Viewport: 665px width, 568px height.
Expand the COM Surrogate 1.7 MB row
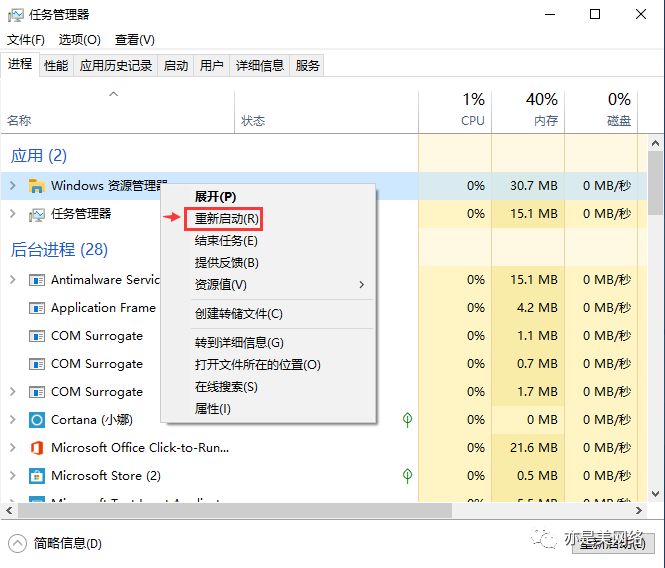pyautogui.click(x=13, y=392)
